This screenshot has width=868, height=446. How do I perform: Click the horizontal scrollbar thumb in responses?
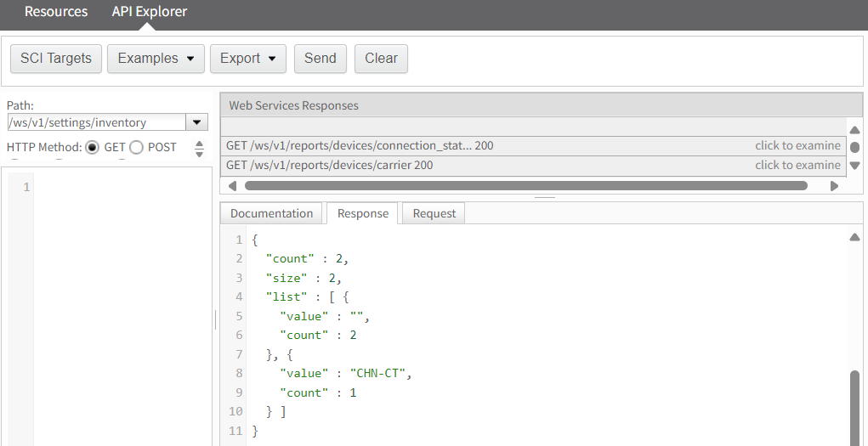point(526,186)
